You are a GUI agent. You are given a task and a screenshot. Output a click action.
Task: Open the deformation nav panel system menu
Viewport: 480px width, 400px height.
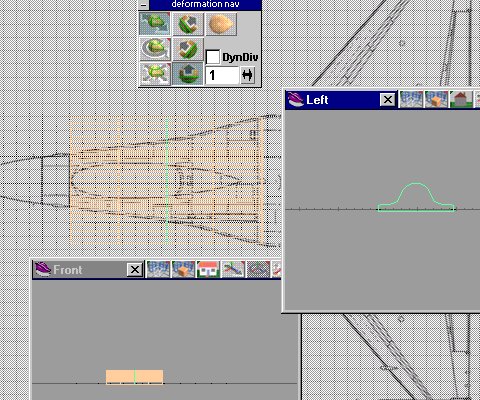[144, 5]
